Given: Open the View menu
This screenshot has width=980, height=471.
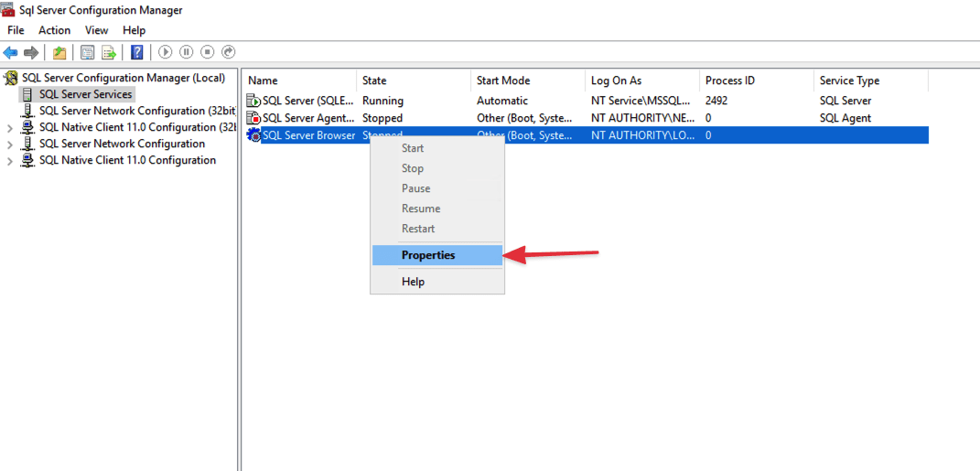Looking at the screenshot, I should click(96, 30).
